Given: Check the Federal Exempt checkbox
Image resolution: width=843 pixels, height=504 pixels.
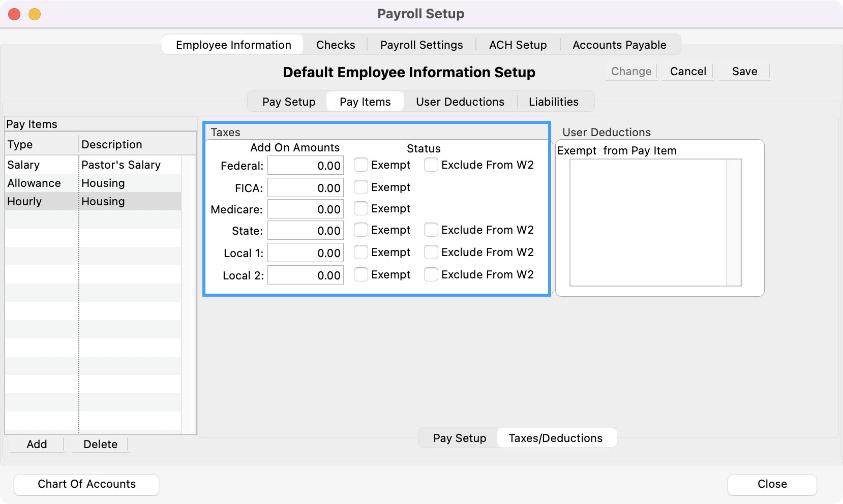Looking at the screenshot, I should pos(361,165).
